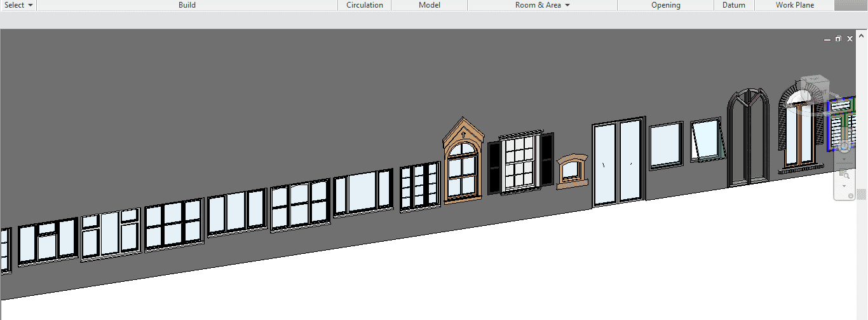Expand the zoom options arrow in navigation bar
This screenshot has height=320, width=868.
[x=844, y=186]
